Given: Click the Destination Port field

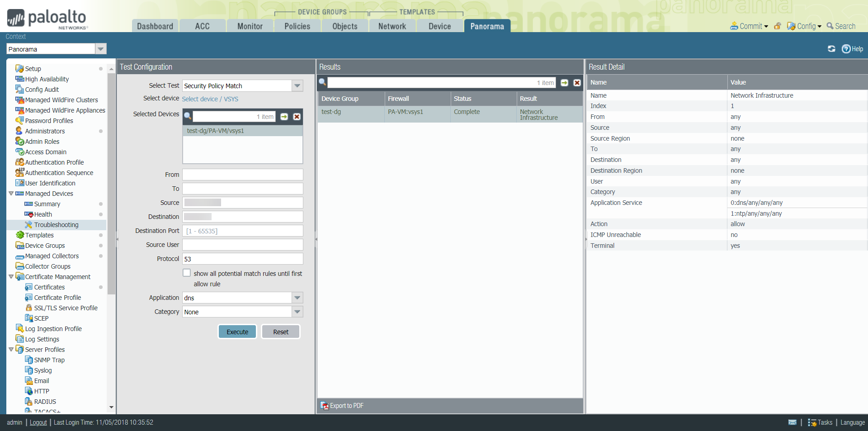Looking at the screenshot, I should pyautogui.click(x=243, y=231).
